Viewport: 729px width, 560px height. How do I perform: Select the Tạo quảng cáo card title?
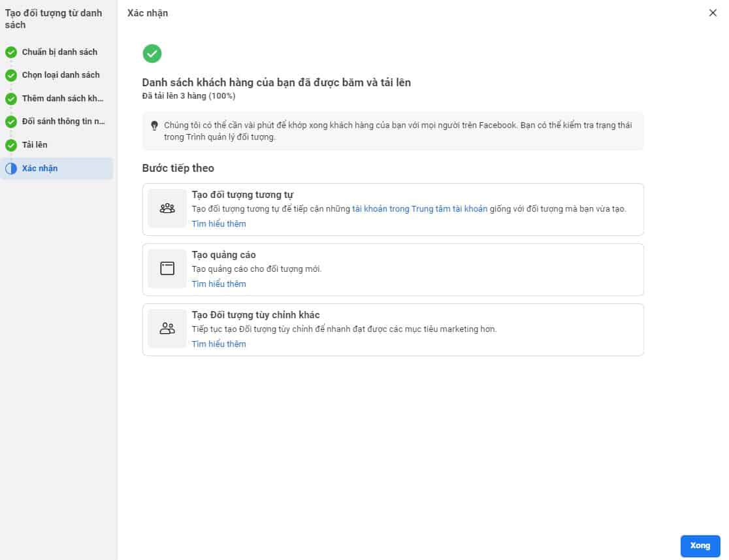tap(223, 255)
